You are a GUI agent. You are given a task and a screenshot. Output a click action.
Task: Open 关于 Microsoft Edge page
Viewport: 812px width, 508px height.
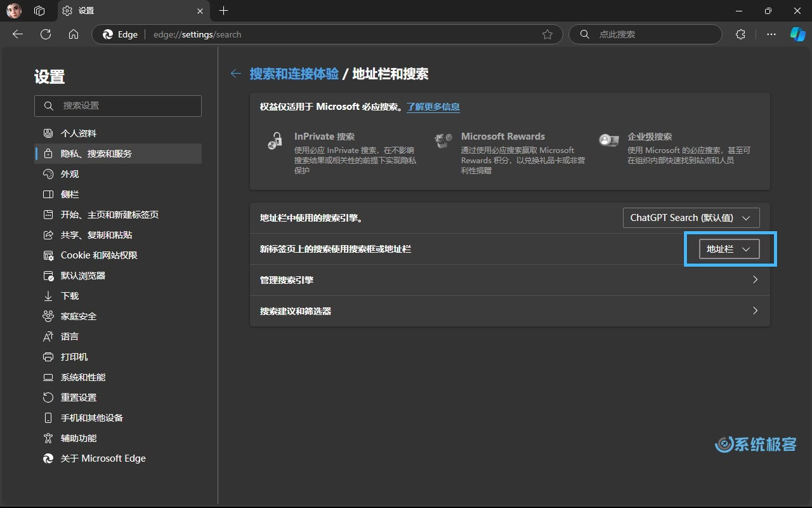[118, 458]
